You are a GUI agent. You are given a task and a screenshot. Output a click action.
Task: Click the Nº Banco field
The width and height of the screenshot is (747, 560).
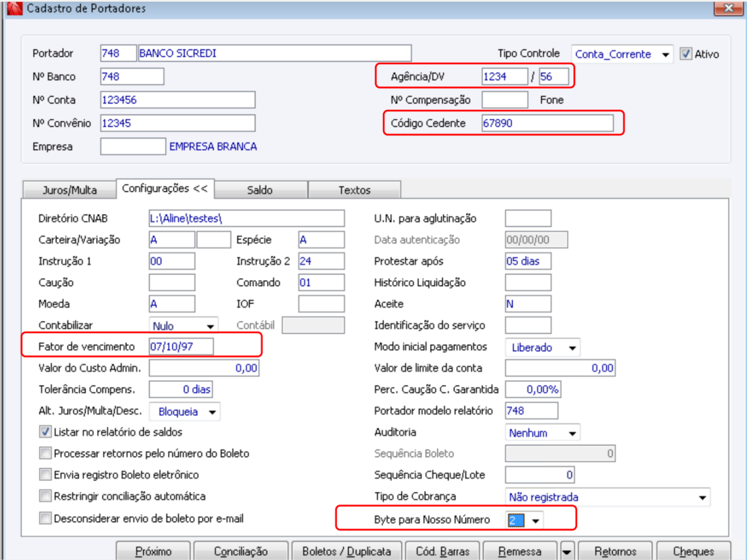pos(132,76)
